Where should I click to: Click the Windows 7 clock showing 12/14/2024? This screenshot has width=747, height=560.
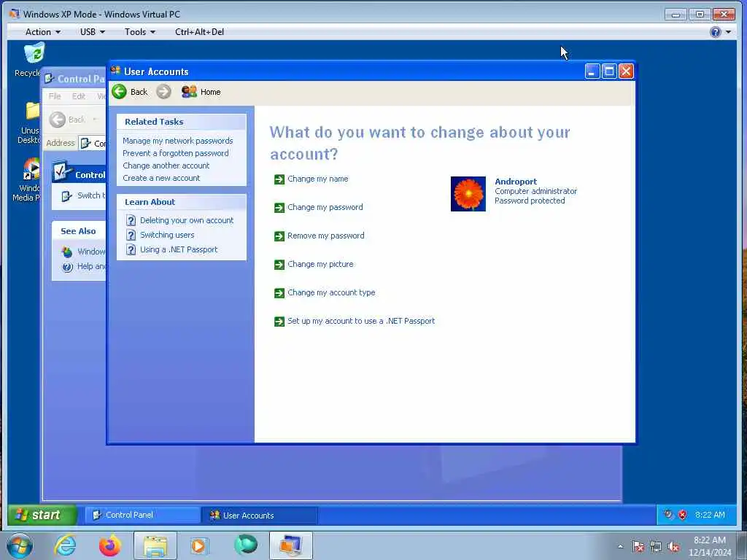(x=710, y=547)
